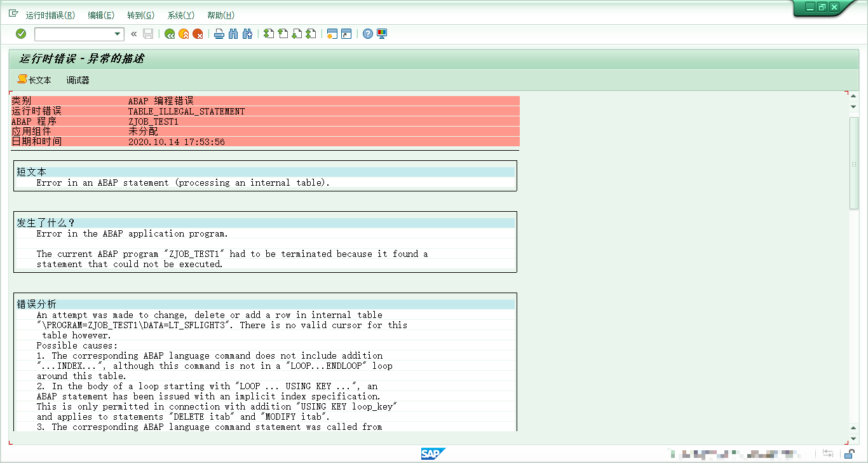
Task: Click the red Cancel icon
Action: 198,34
